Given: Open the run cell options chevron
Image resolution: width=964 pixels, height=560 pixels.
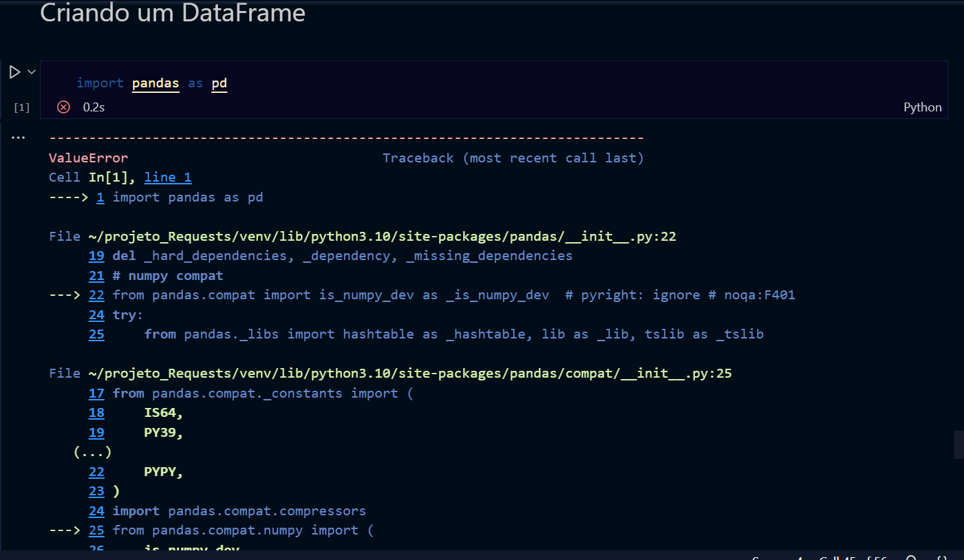Looking at the screenshot, I should pos(31,72).
